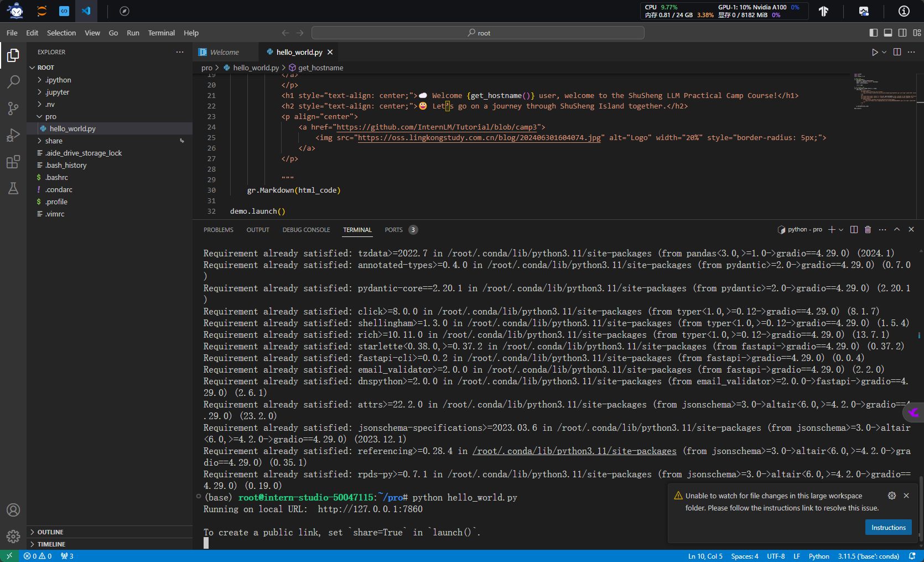The height and width of the screenshot is (562, 924).
Task: Open Explorer Views and More Actions menu
Action: click(x=180, y=52)
